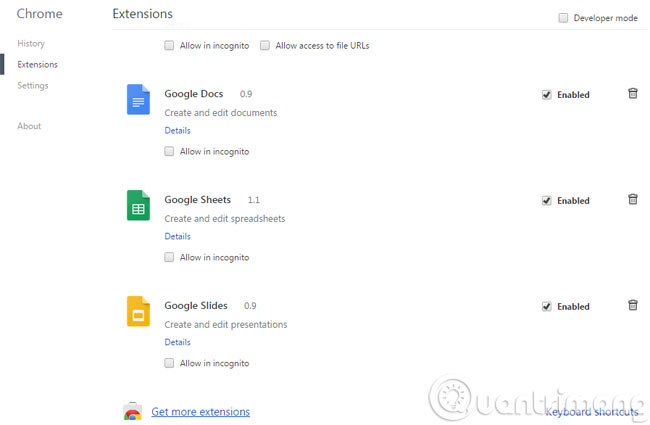650x425 pixels.
Task: Select Extensions in the Chrome sidebar
Action: point(37,64)
